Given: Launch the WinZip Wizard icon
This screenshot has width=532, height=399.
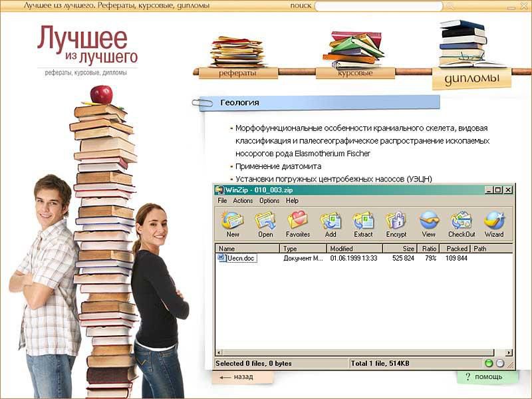Looking at the screenshot, I should [x=494, y=222].
